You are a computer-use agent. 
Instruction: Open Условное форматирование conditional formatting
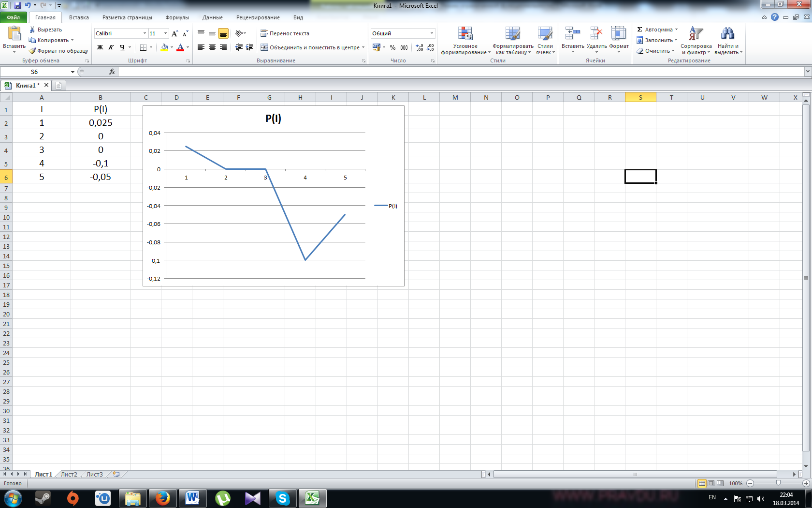click(x=465, y=41)
